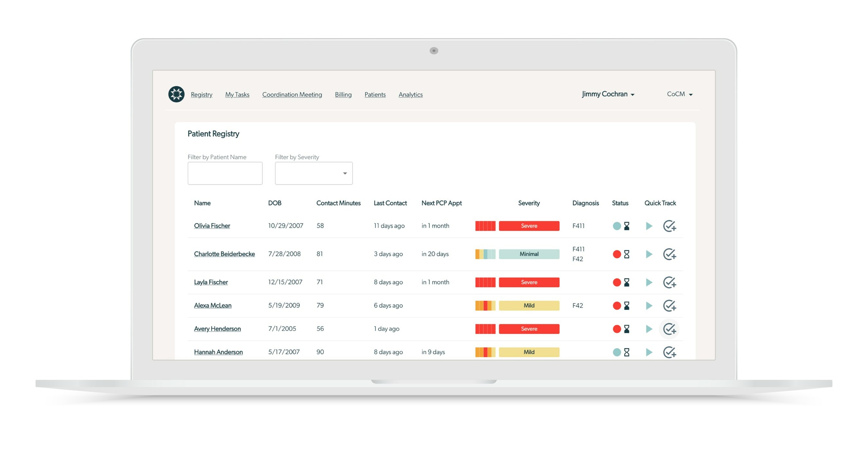Switch to the Billing tab
The image size is (868, 455).
point(343,95)
